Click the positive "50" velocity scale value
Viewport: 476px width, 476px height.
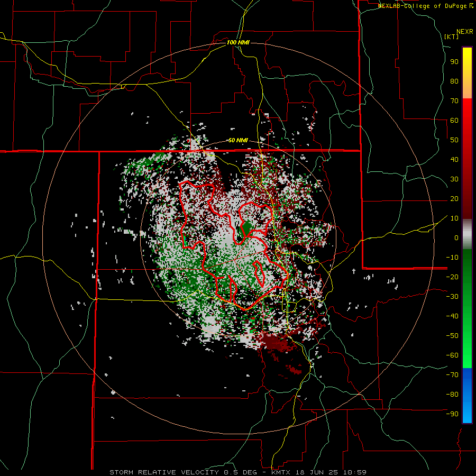coord(454,140)
